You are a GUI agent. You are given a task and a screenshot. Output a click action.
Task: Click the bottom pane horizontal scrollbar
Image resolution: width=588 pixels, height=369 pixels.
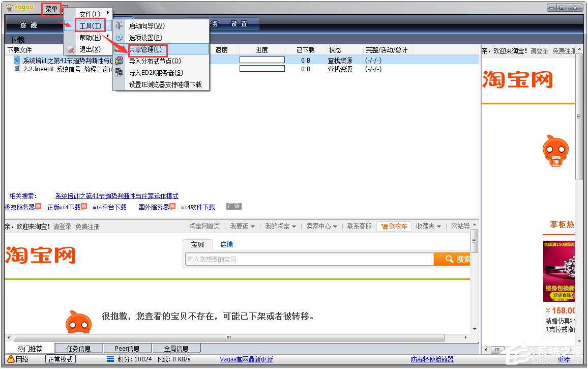click(229, 337)
